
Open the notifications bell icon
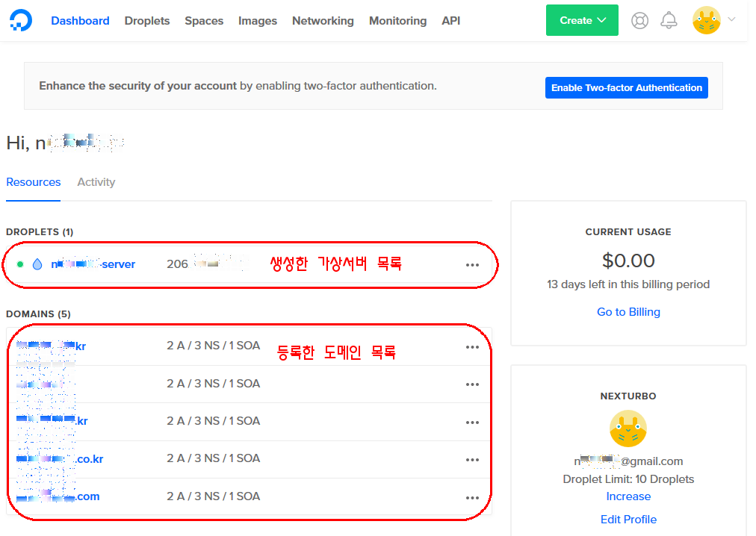tap(669, 21)
